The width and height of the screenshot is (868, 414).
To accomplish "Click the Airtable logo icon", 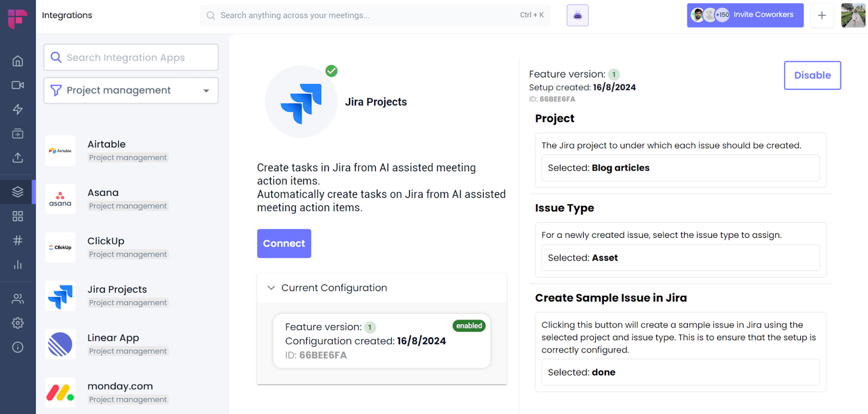I will (x=60, y=151).
